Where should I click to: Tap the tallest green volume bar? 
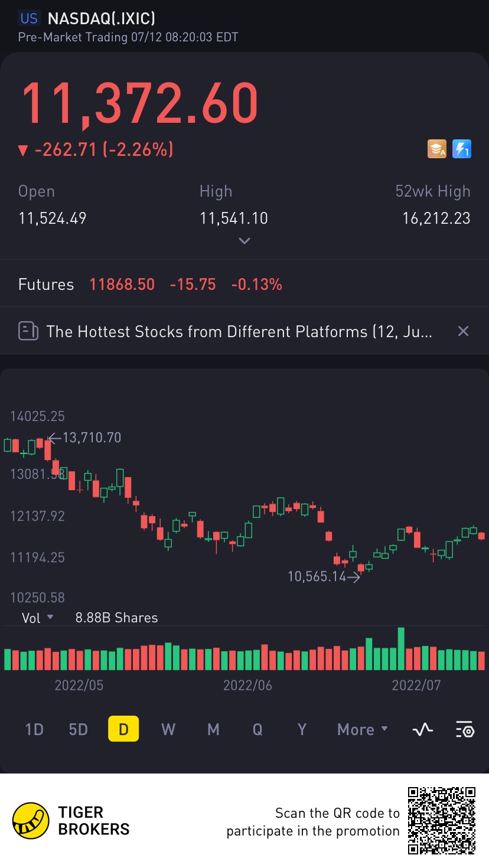(401, 648)
